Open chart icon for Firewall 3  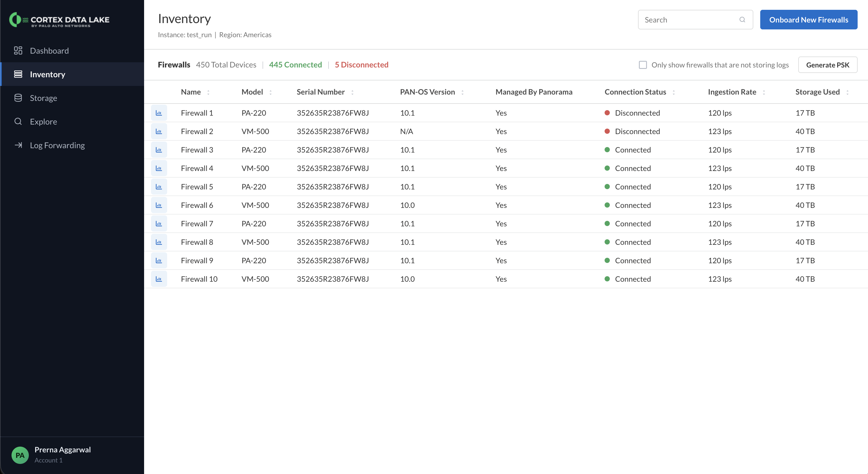point(159,150)
